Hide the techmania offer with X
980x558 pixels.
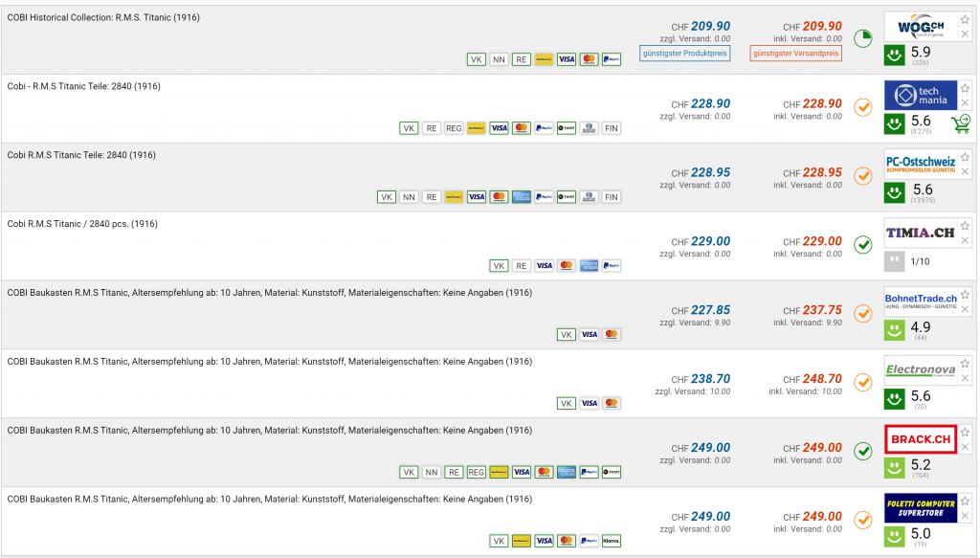point(965,103)
